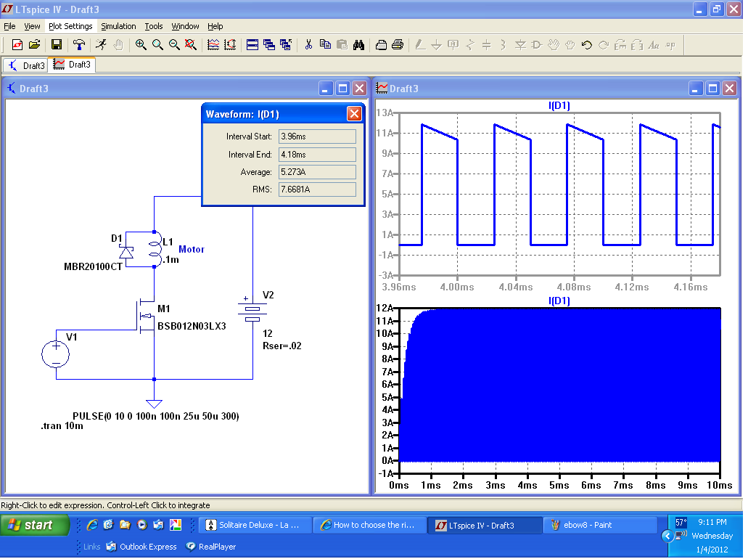This screenshot has width=756, height=559.
Task: Open the Tools menu
Action: [154, 26]
